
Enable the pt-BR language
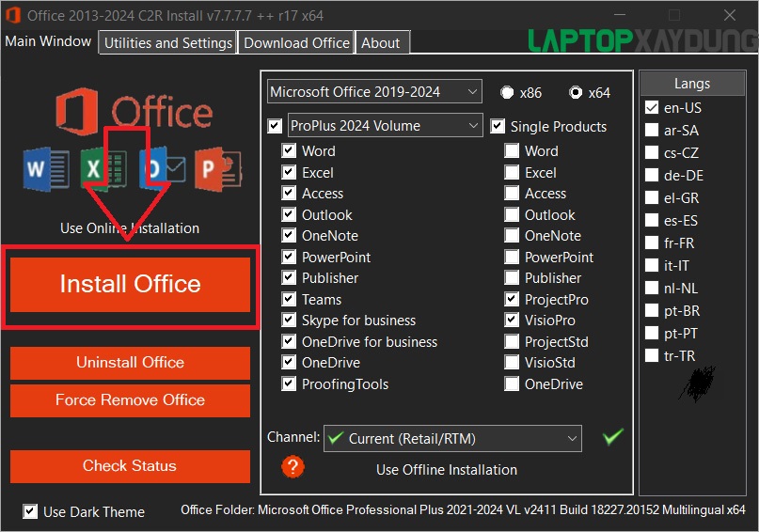tap(652, 310)
